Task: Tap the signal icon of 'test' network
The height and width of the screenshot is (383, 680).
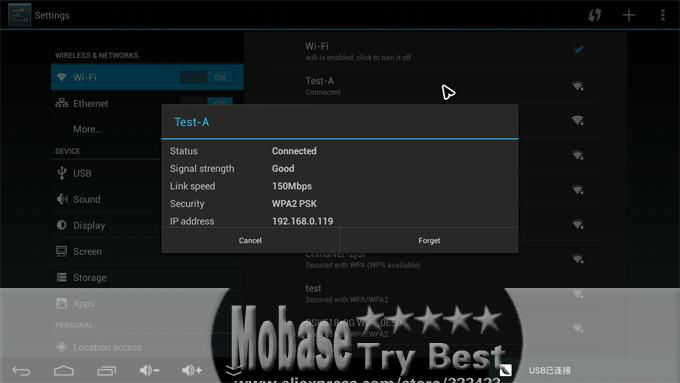Action: pyautogui.click(x=578, y=294)
